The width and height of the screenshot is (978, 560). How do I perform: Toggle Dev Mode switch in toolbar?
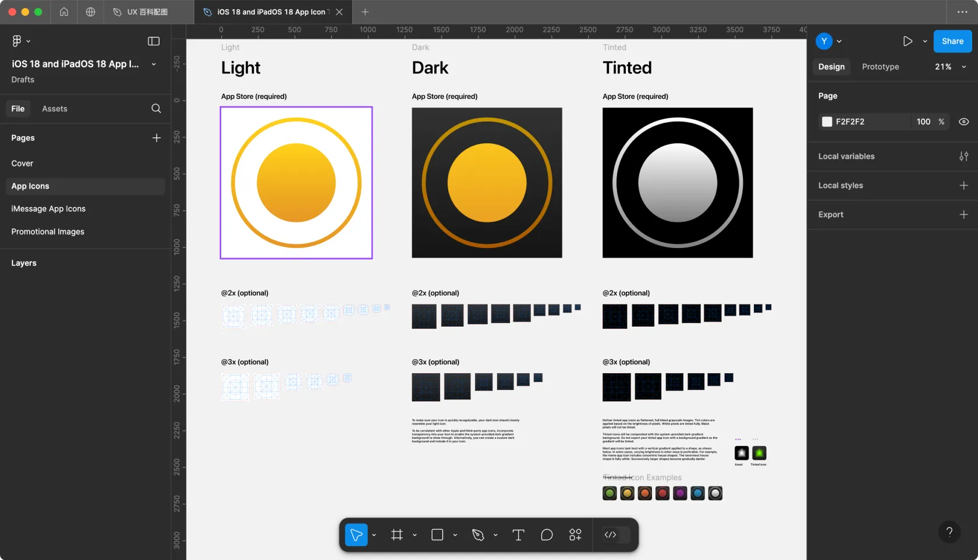pos(616,535)
